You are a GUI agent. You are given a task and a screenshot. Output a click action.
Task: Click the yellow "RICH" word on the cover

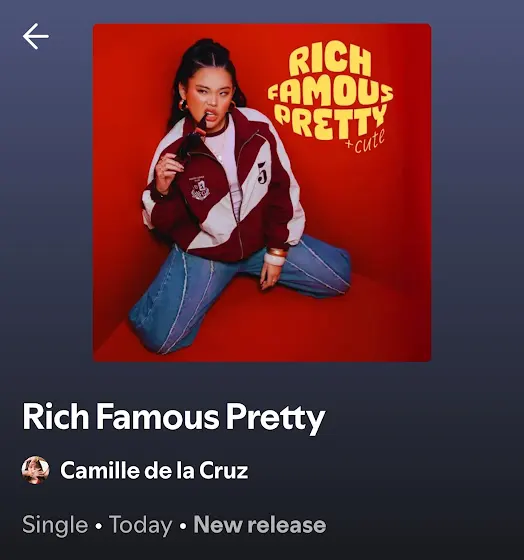tap(329, 62)
